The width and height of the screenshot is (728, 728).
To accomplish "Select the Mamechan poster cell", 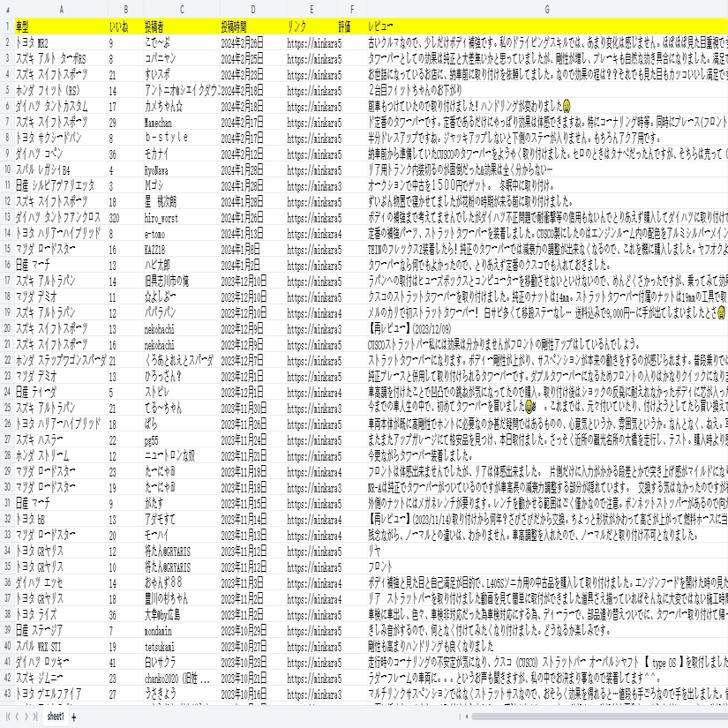I will coord(182,122).
